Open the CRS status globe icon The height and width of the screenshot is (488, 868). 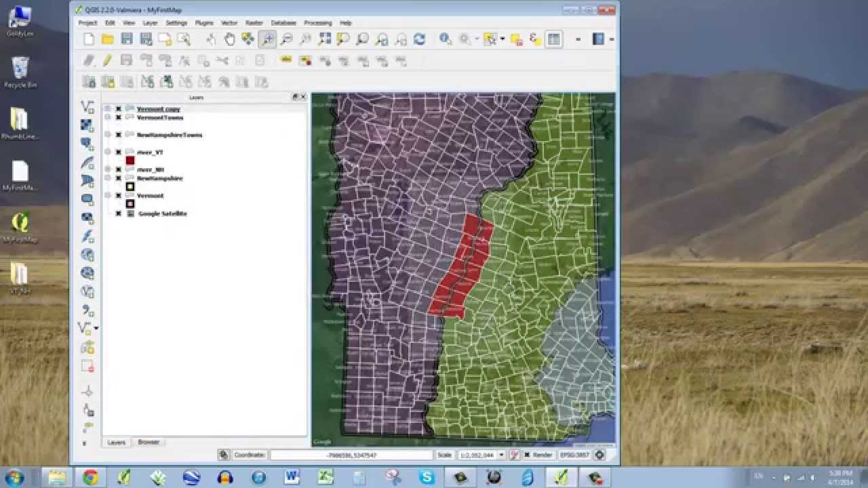pos(599,455)
